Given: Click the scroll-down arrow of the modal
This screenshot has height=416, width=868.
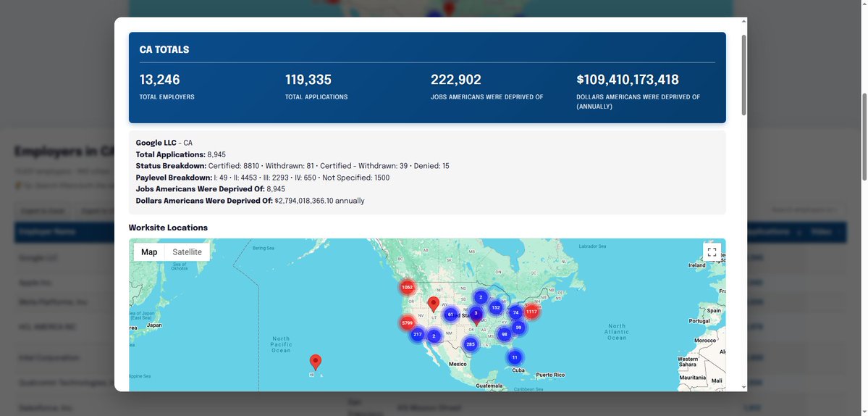Looking at the screenshot, I should 744,387.
